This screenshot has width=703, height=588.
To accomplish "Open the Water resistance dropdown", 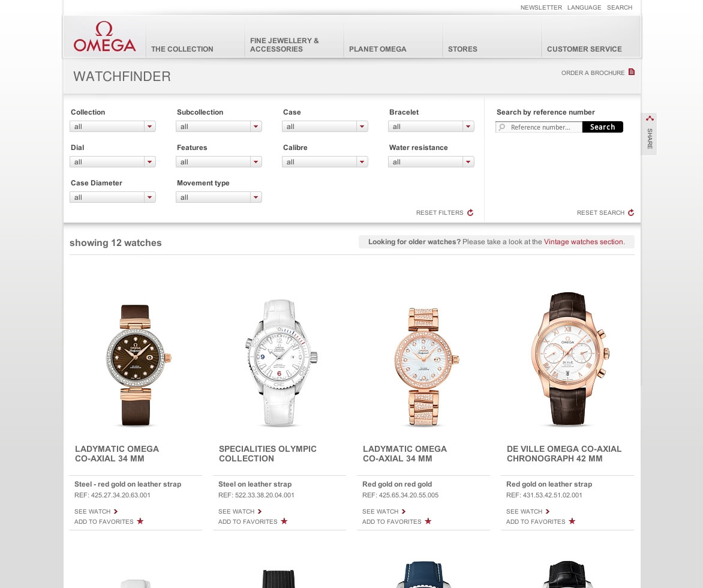I will pyautogui.click(x=431, y=162).
